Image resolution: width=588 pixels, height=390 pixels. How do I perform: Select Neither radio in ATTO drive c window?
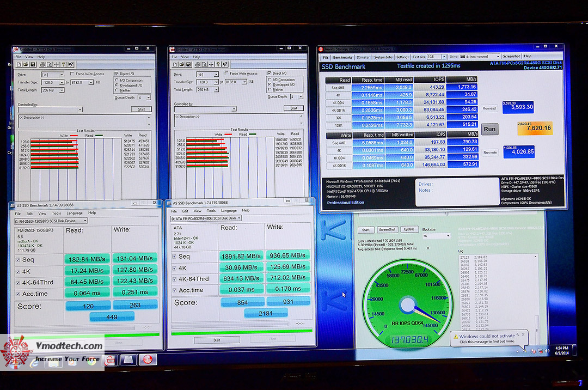pyautogui.click(x=117, y=90)
